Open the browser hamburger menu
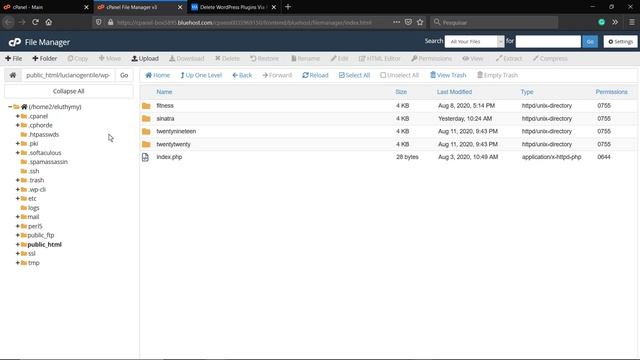 click(x=631, y=22)
